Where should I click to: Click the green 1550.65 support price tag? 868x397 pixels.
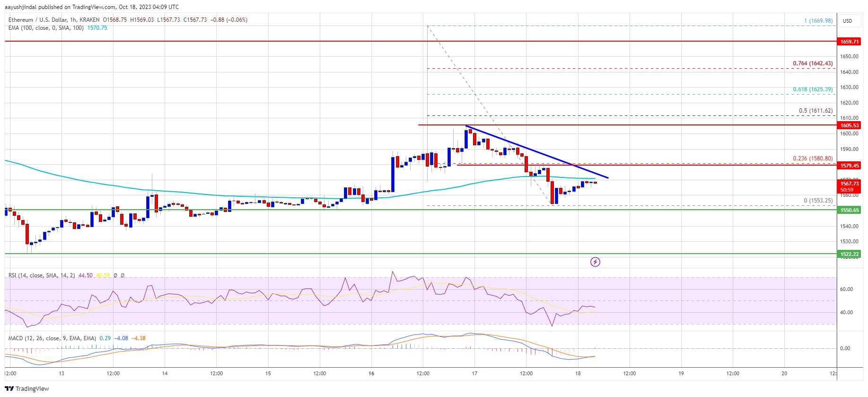(x=849, y=210)
